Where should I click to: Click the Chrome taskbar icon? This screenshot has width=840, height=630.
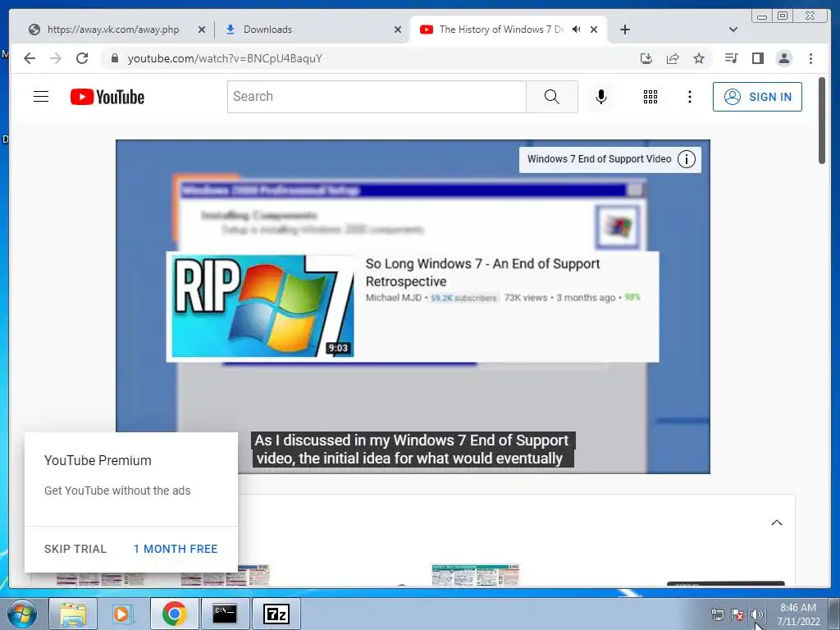tap(174, 614)
